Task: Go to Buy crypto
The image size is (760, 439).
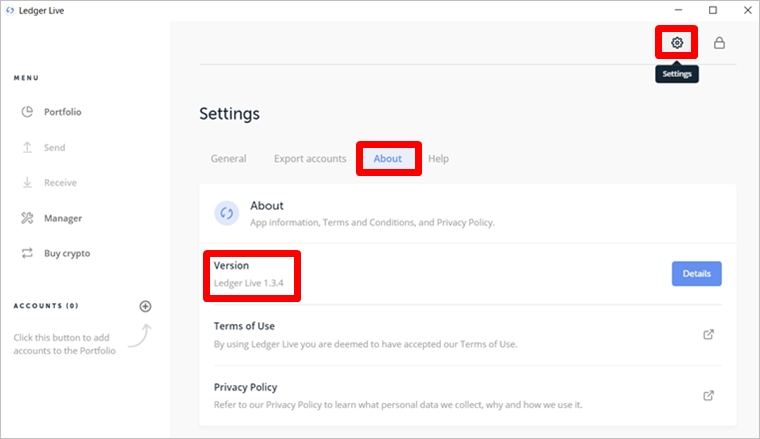Action: point(67,253)
